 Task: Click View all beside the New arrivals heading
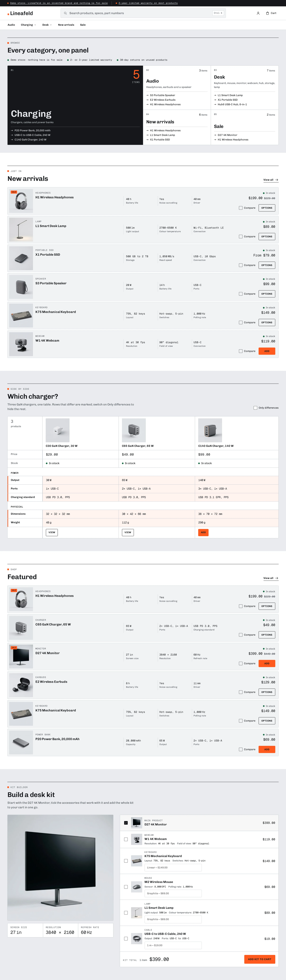click(271, 180)
